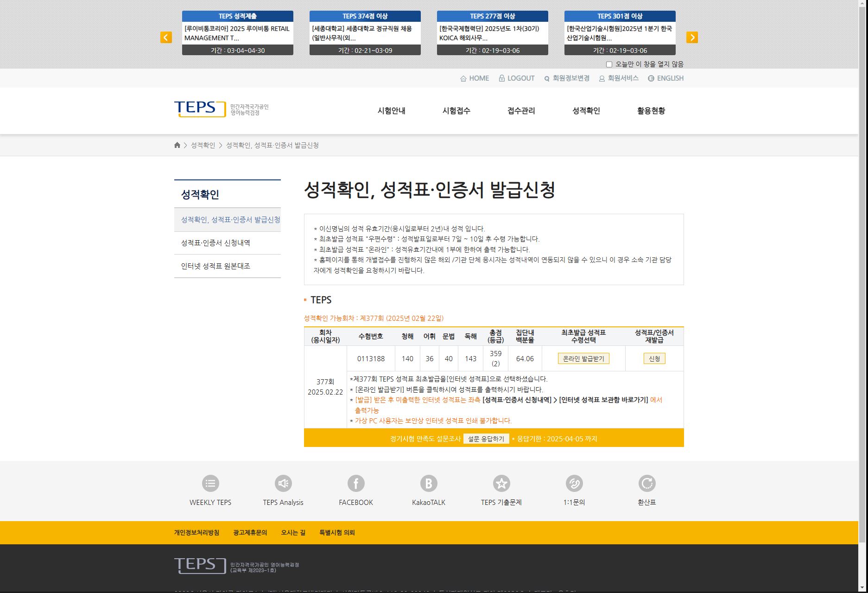The width and height of the screenshot is (868, 593).
Task: Select 성적표·인증서 신청내역 in the sidebar
Action: tap(215, 243)
